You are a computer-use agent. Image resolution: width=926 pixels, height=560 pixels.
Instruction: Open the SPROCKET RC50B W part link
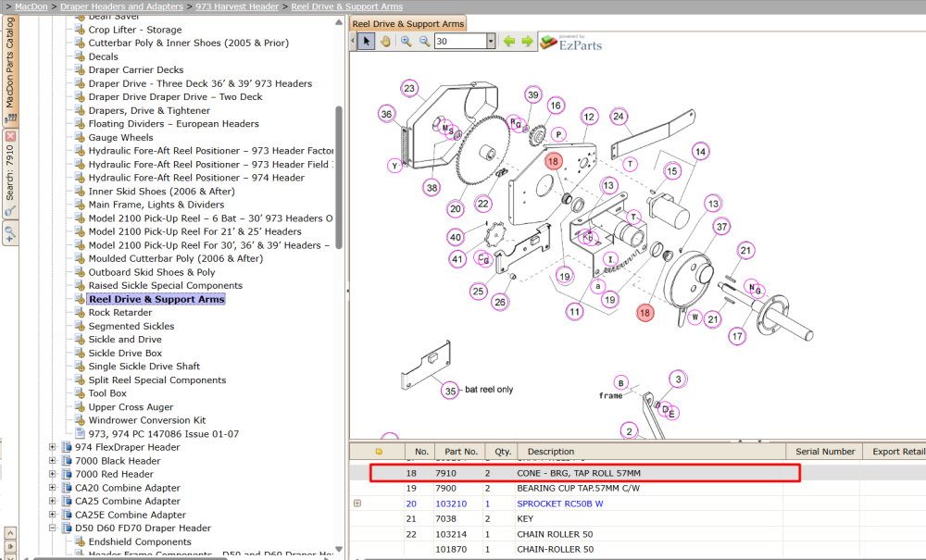point(560,504)
